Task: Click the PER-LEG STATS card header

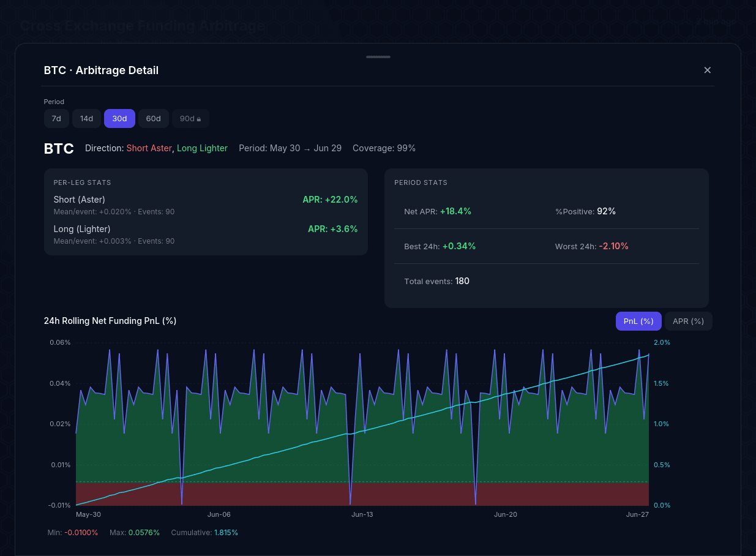Action: (82, 182)
